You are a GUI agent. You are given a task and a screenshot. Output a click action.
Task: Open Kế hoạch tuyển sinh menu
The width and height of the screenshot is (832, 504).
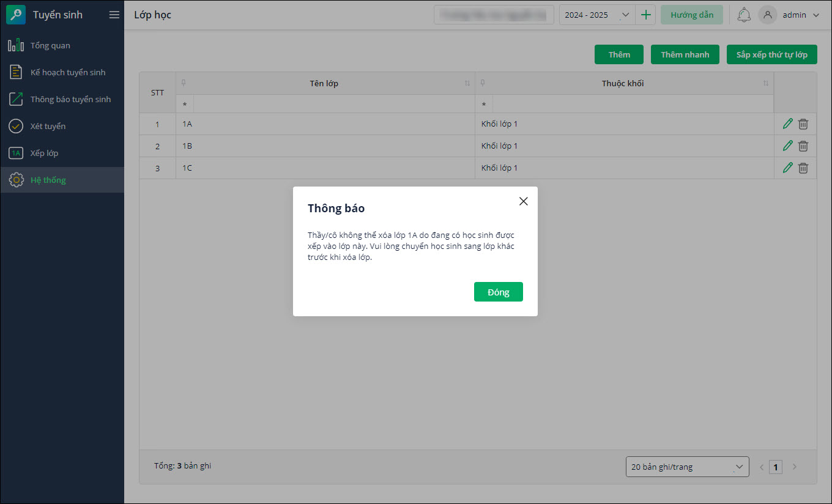pos(67,72)
